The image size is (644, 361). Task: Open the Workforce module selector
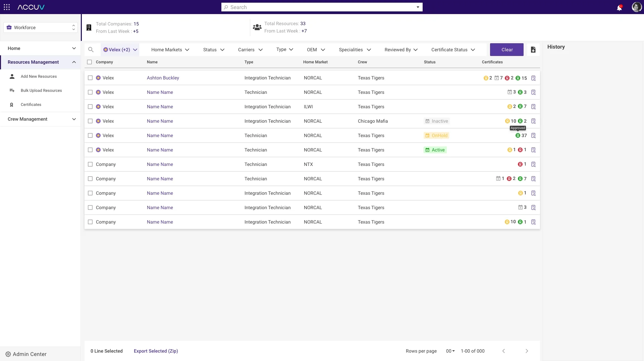(41, 27)
